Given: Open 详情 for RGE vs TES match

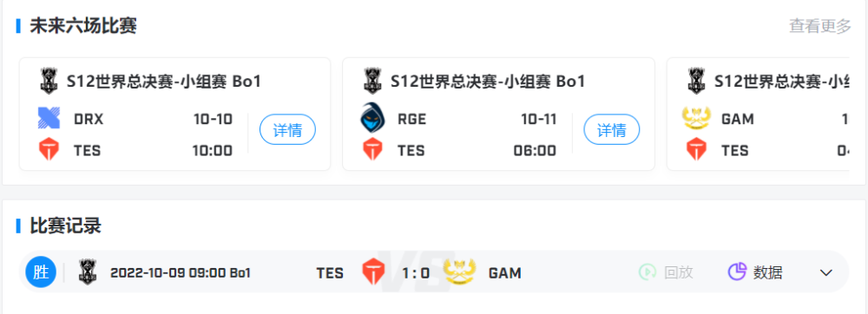Looking at the screenshot, I should [611, 130].
